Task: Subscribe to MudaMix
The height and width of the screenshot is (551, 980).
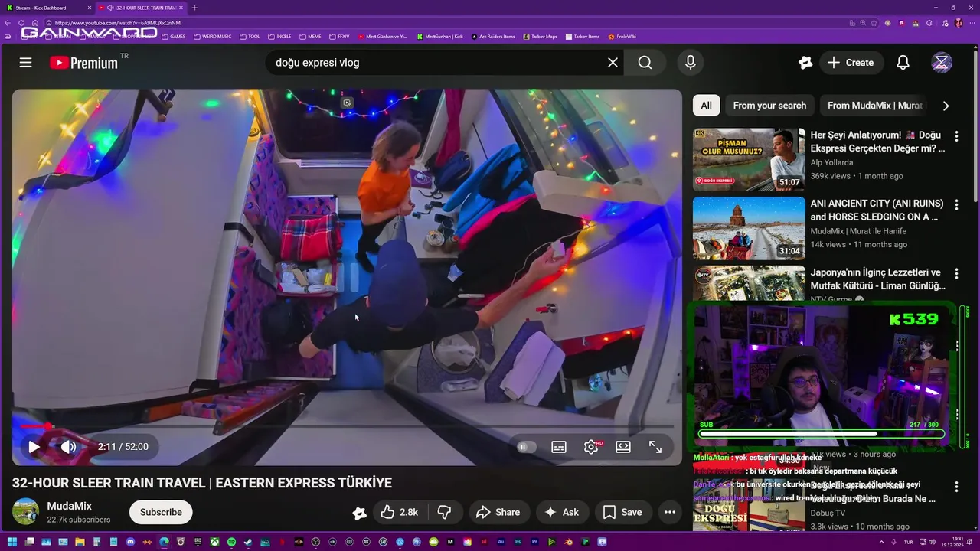Action: (161, 512)
